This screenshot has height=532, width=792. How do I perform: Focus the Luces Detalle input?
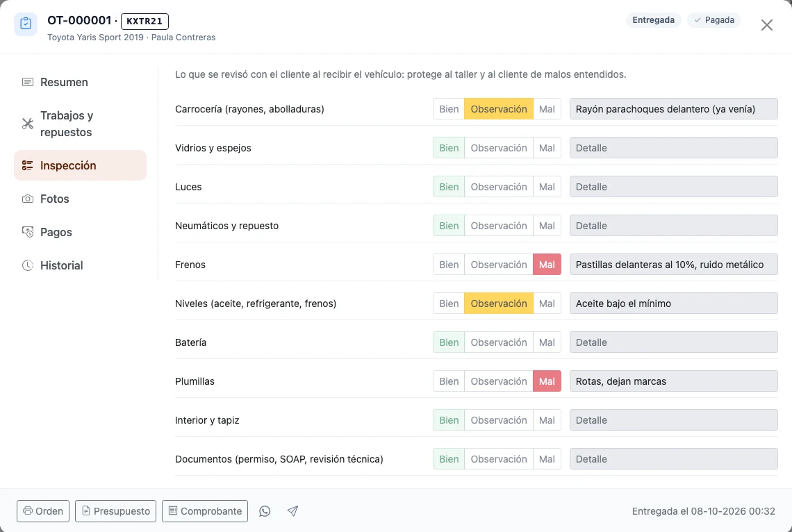click(674, 187)
